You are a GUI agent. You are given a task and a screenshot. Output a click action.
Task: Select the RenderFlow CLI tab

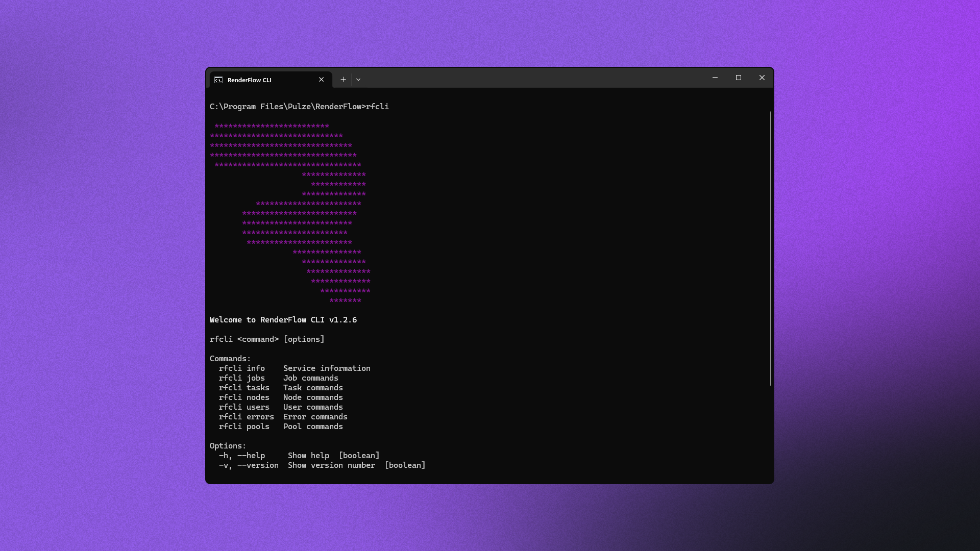[271, 80]
